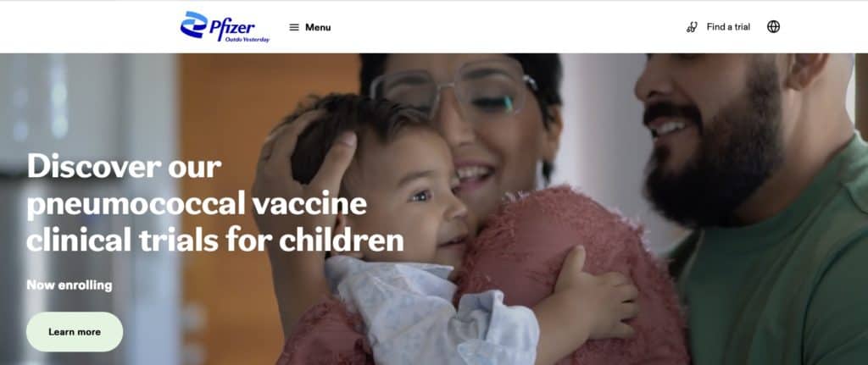Click the Pfizer blue swirl logo icon
The width and height of the screenshot is (868, 365).
point(194,25)
